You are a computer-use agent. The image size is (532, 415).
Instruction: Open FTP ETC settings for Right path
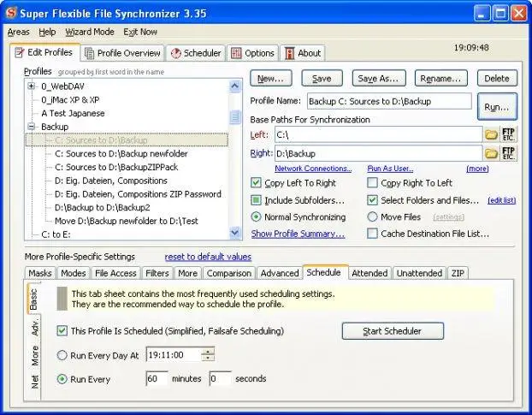(508, 153)
